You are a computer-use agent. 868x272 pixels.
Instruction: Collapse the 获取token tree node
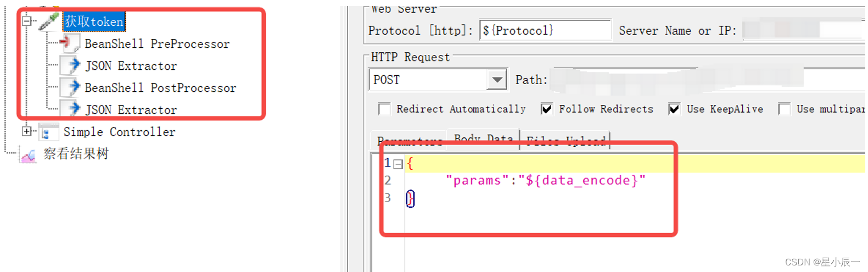coord(26,21)
